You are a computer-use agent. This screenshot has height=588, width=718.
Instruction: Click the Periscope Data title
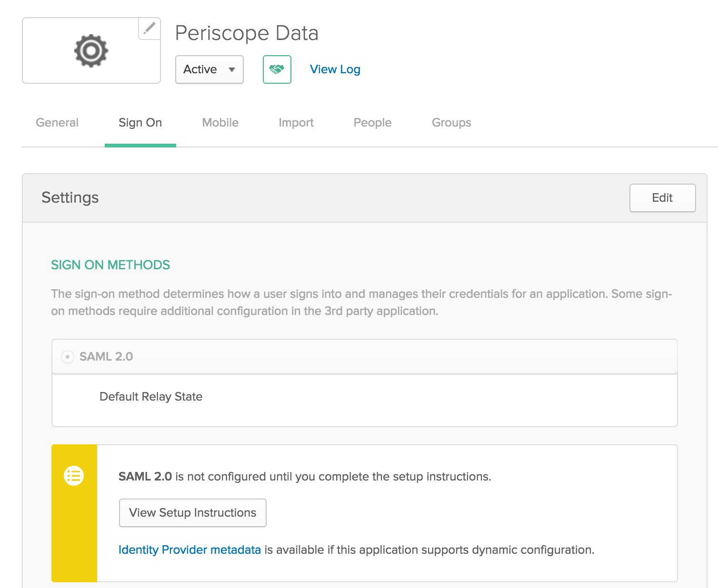pos(247,33)
